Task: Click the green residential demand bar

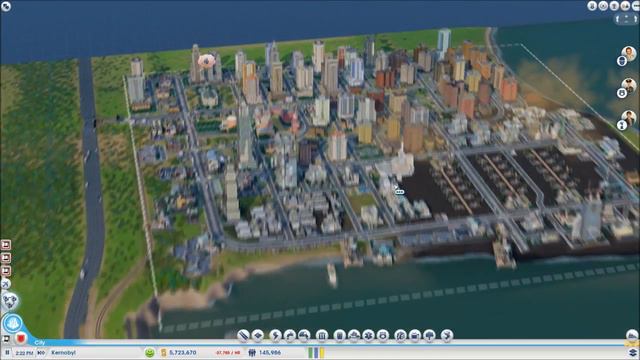Action: [311, 353]
